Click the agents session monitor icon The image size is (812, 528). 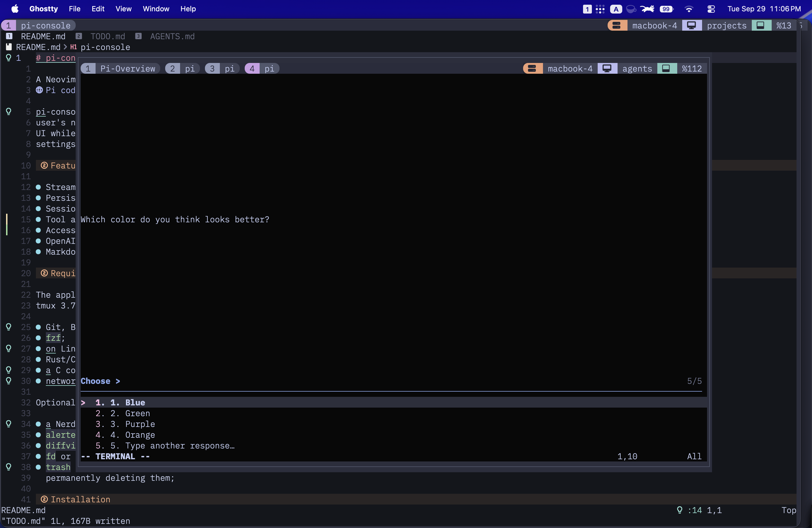(x=607, y=68)
